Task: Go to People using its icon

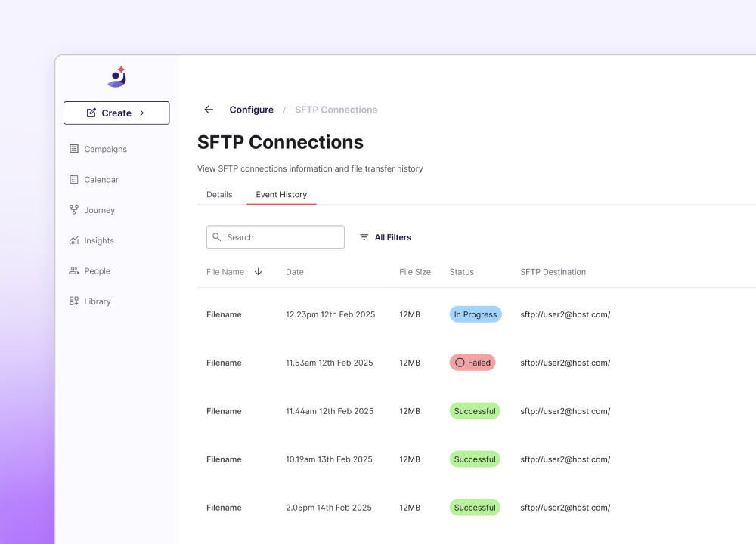Action: coord(74,270)
